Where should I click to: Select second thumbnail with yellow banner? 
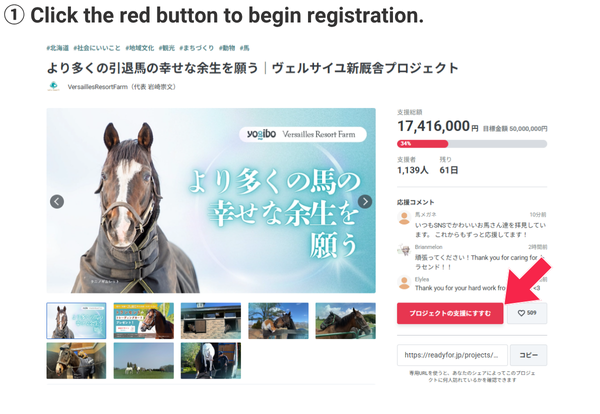click(143, 321)
